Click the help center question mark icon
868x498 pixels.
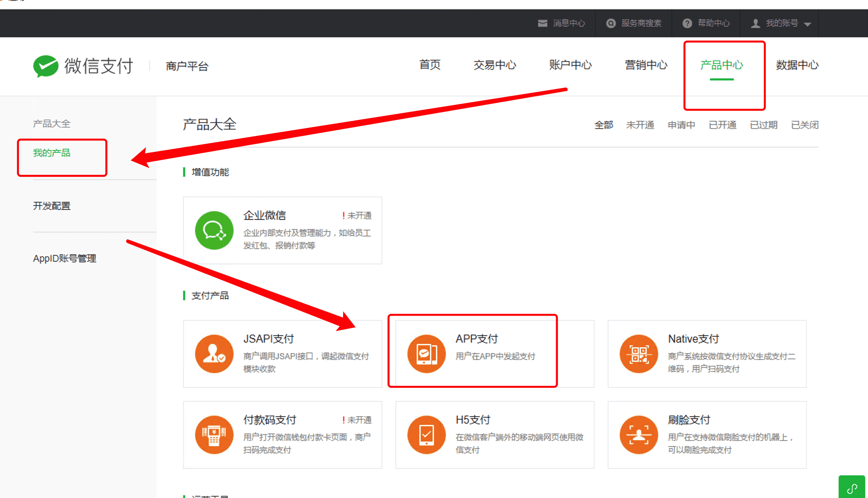pos(687,23)
